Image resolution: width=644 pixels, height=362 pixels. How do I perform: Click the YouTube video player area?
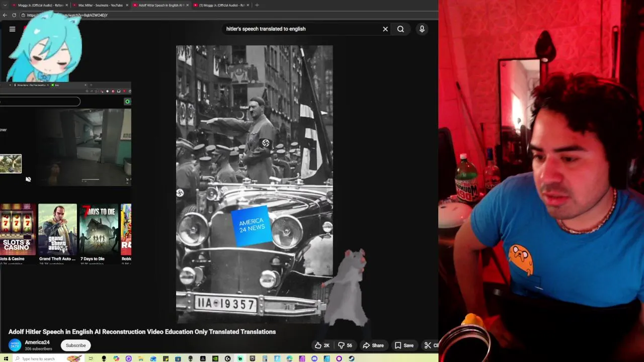click(254, 184)
